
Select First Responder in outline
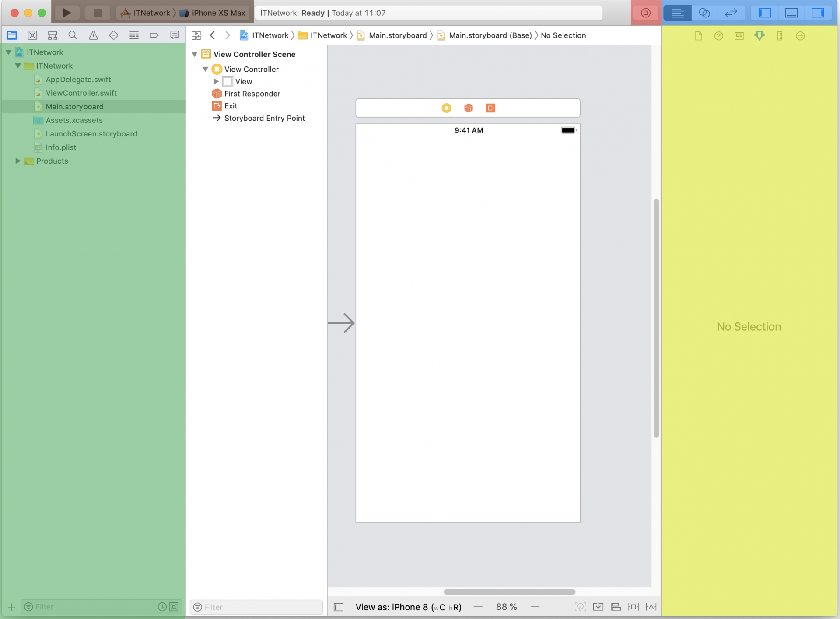(x=246, y=94)
